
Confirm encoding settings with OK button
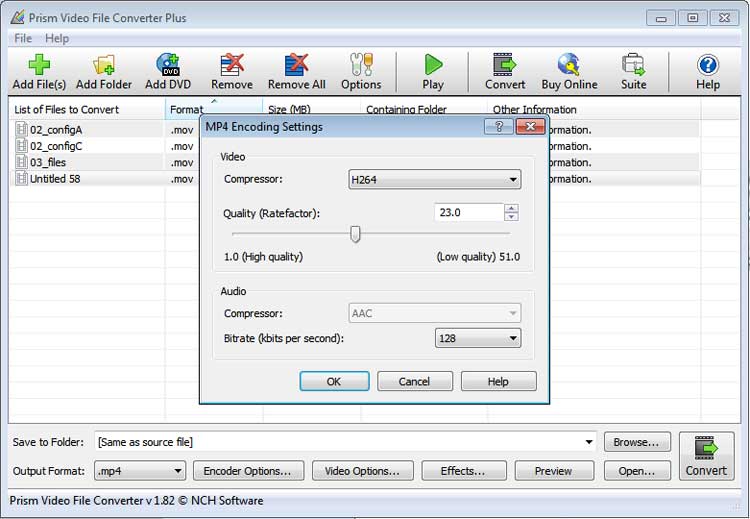(x=334, y=381)
